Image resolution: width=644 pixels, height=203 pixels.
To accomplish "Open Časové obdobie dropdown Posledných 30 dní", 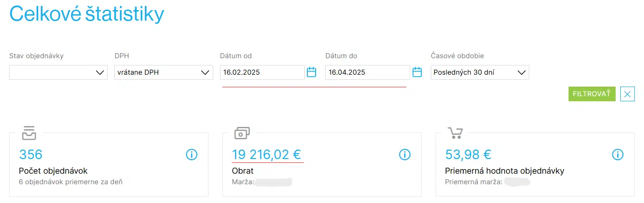I will point(480,72).
